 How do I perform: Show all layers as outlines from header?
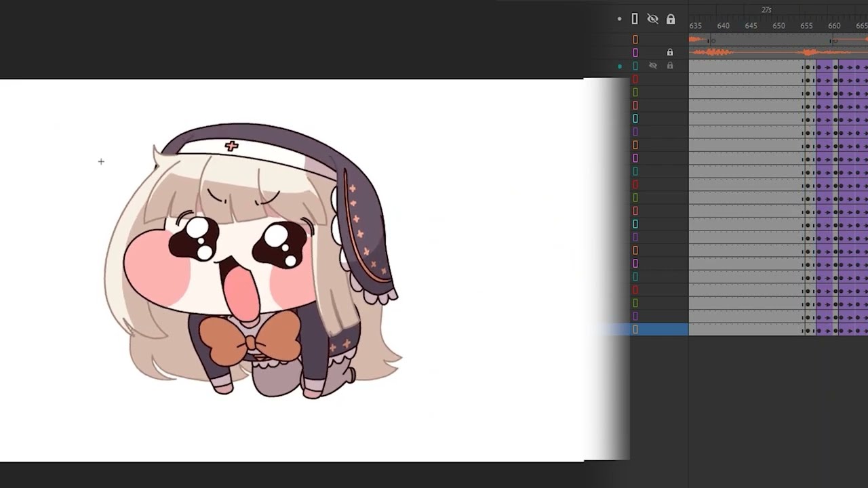(x=635, y=19)
